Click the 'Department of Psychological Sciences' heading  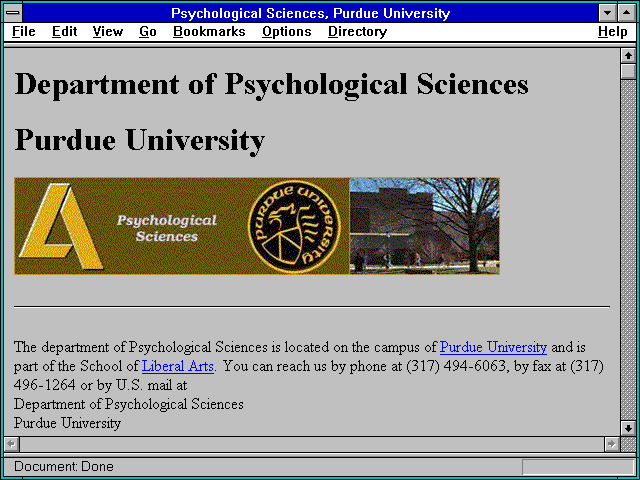(271, 85)
